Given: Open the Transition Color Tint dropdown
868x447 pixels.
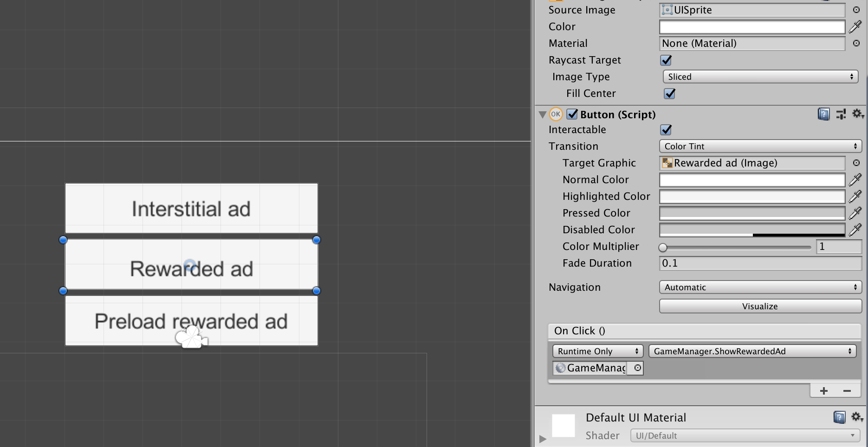Looking at the screenshot, I should click(760, 147).
